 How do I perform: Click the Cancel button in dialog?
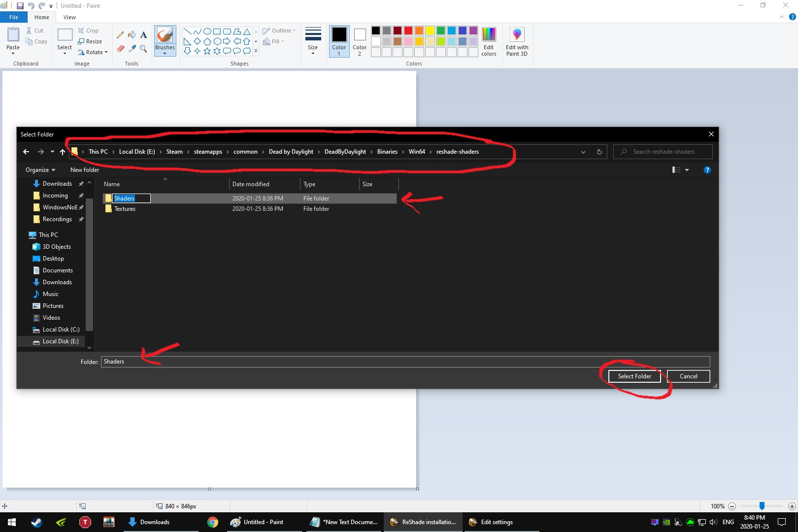[x=689, y=376]
